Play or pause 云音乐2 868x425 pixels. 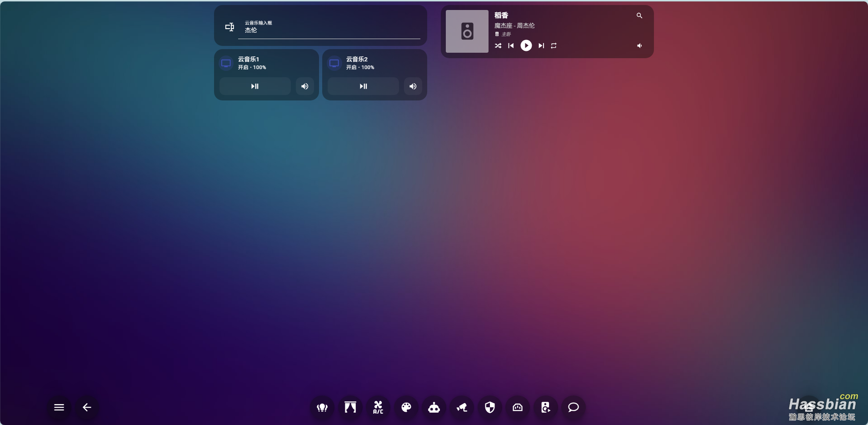(363, 86)
